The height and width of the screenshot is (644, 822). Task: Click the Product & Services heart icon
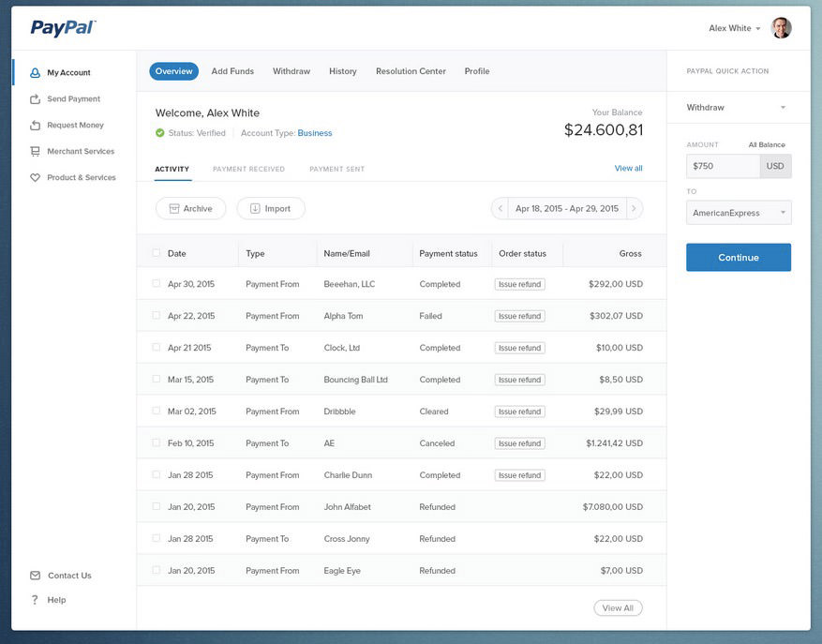(x=35, y=178)
